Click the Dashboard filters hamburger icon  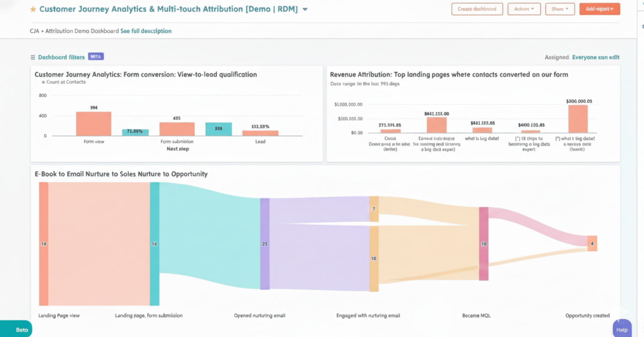32,57
